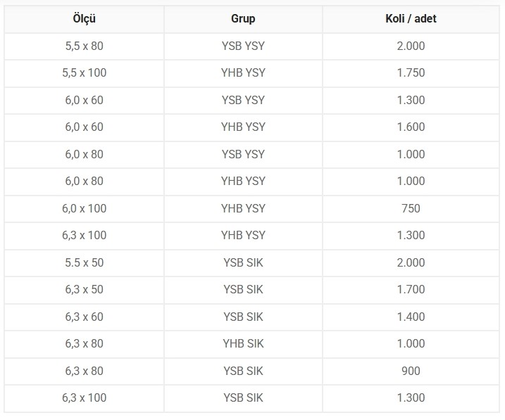Select the YHB SIK group cell
This screenshot has width=505, height=420.
(x=243, y=343)
